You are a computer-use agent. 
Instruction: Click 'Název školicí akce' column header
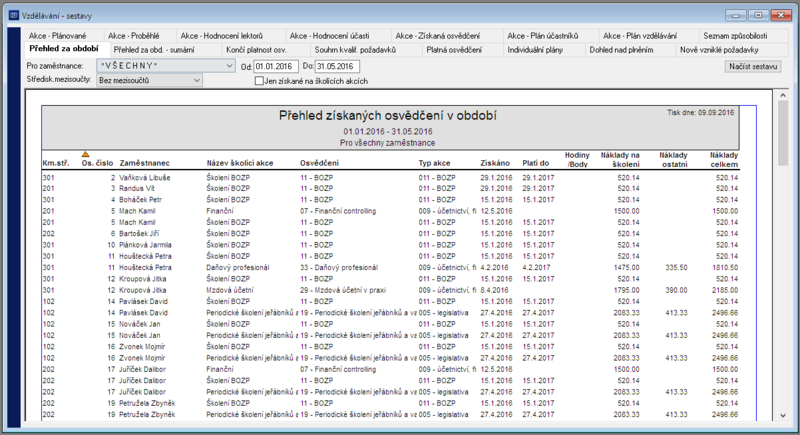pos(240,163)
